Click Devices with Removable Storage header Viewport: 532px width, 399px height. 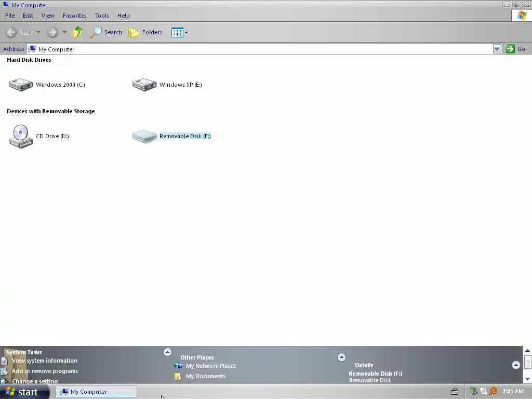click(50, 111)
